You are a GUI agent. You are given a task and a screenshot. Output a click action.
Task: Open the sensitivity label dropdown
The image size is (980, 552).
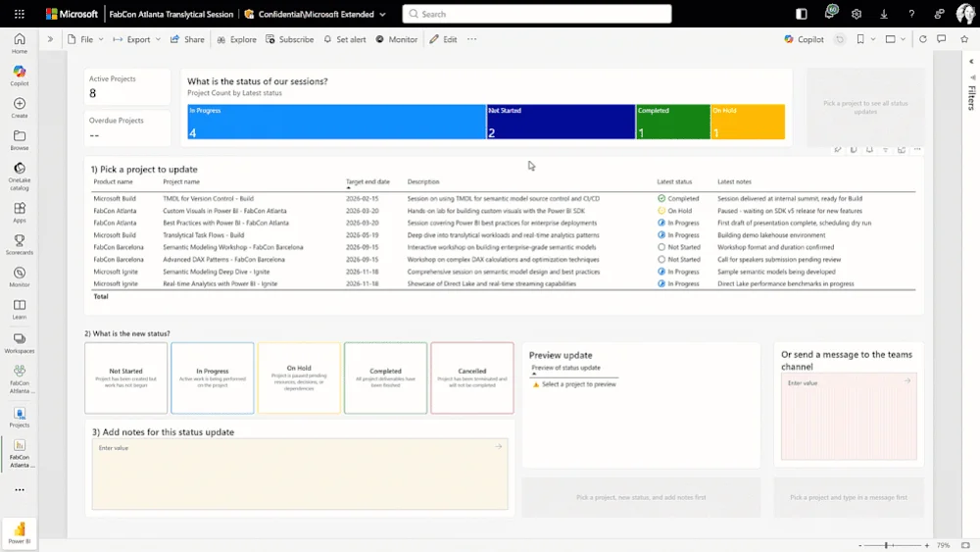coord(382,14)
